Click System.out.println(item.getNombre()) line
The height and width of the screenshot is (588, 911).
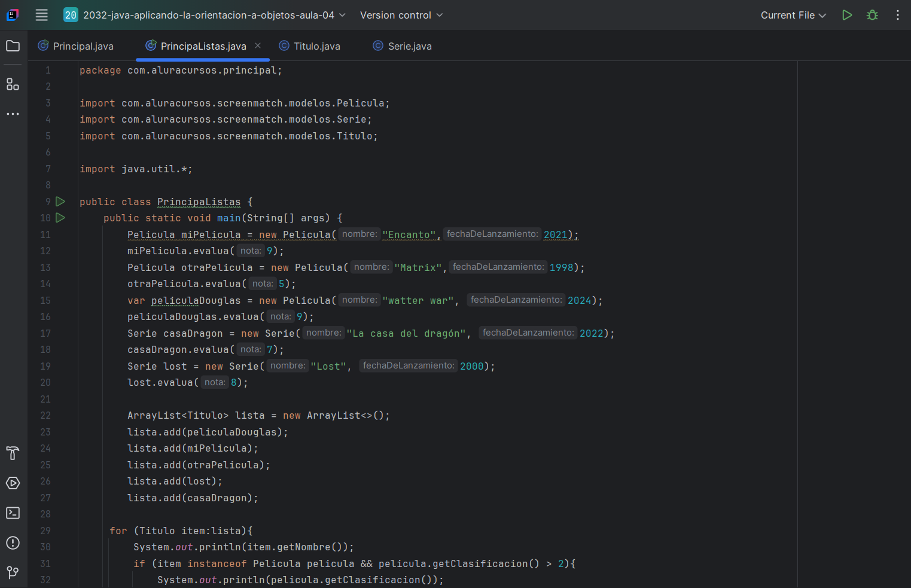[x=243, y=547]
